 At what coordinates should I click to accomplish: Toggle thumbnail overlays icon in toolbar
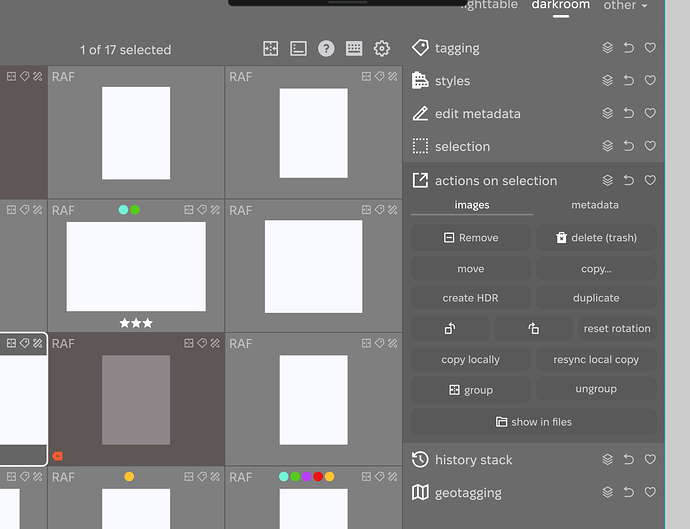pyautogui.click(x=298, y=48)
